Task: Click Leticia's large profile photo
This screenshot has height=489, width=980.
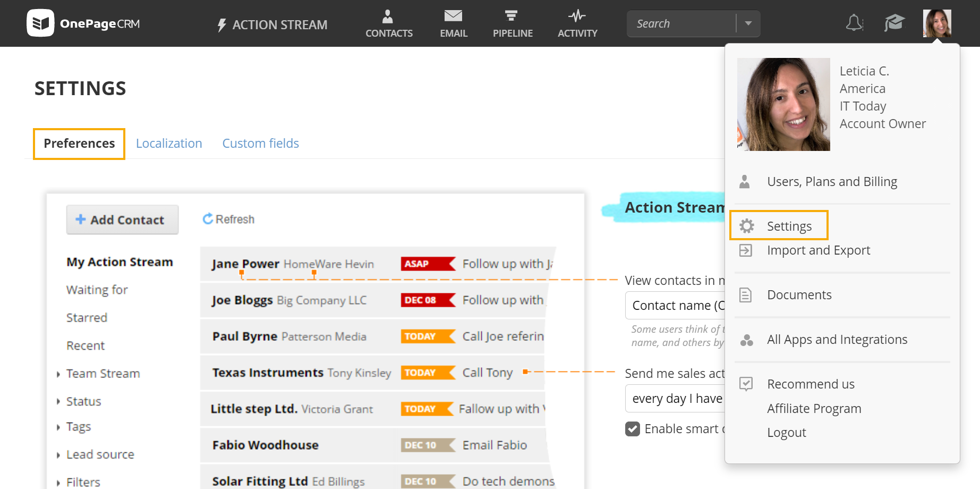Action: 783,104
